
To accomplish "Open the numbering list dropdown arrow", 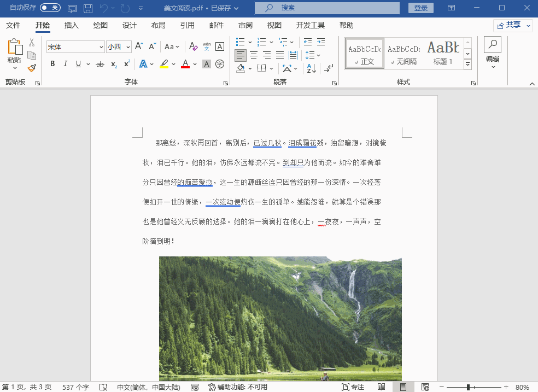I will (271, 42).
